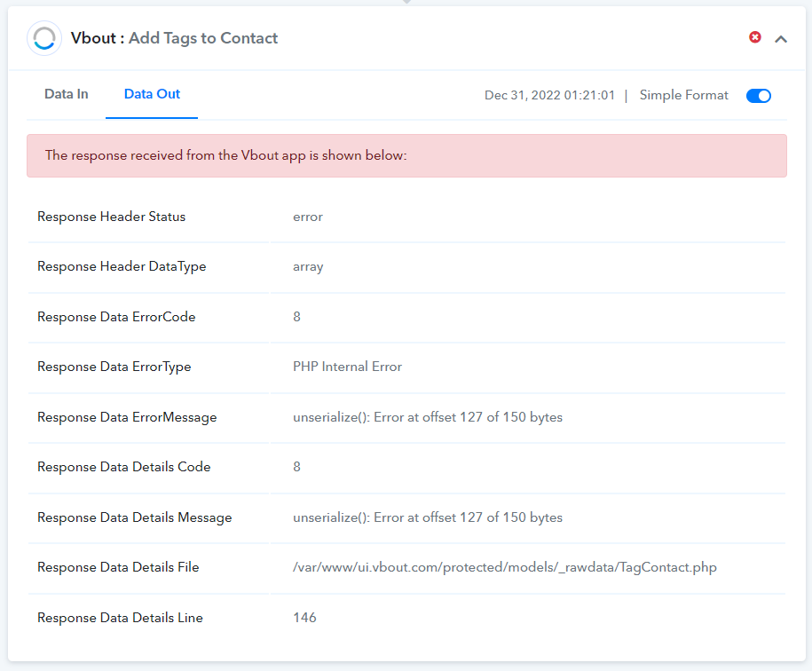Click the pink response received banner
The width and height of the screenshot is (812, 671).
click(x=406, y=156)
